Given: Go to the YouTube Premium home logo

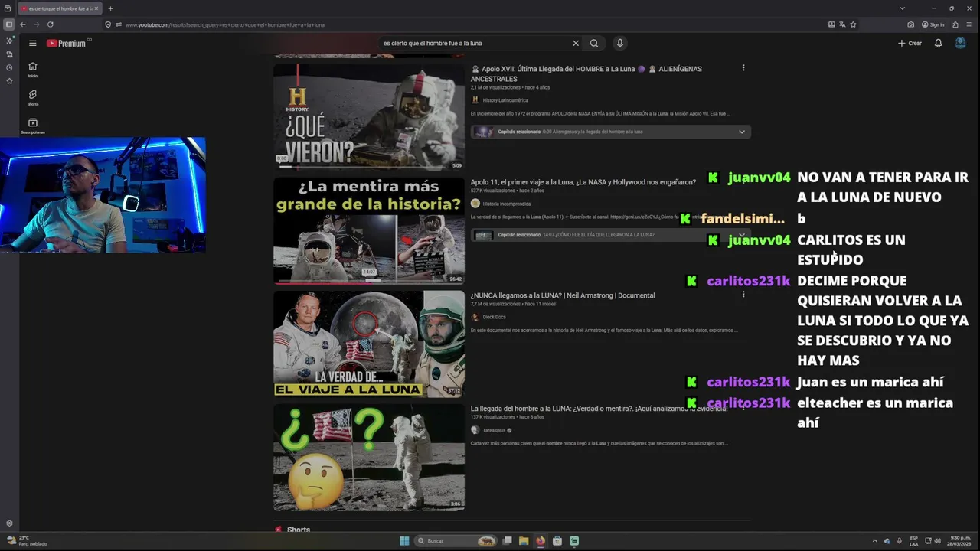Looking at the screenshot, I should (x=68, y=44).
